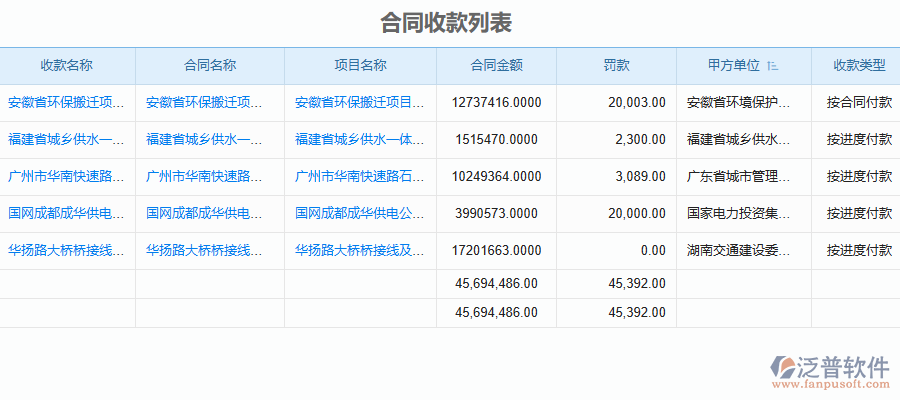
Task: Select the 湖南交通建设委 party cell
Action: tap(739, 250)
